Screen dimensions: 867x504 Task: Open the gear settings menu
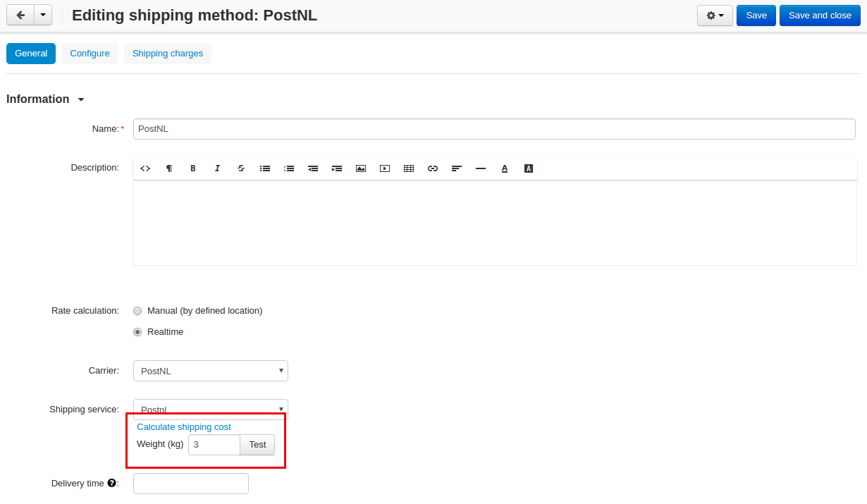click(715, 16)
